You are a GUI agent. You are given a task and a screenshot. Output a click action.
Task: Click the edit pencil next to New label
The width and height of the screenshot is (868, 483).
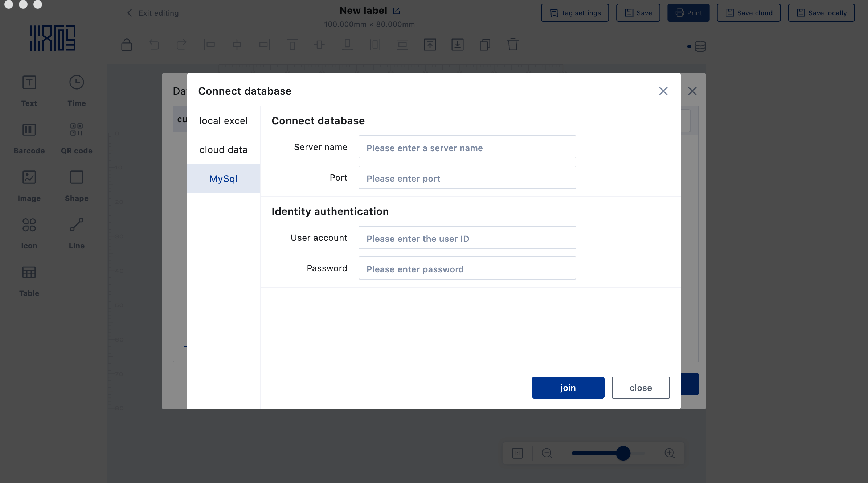[396, 11]
